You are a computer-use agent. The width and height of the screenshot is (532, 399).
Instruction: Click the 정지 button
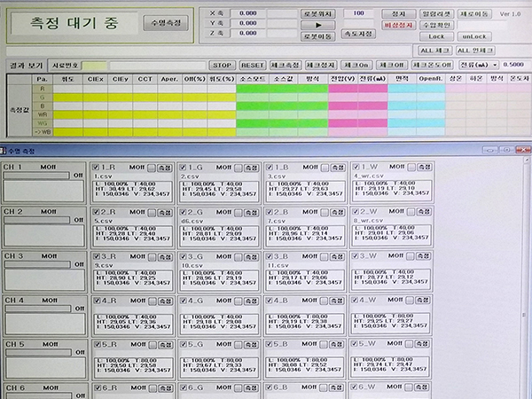399,14
